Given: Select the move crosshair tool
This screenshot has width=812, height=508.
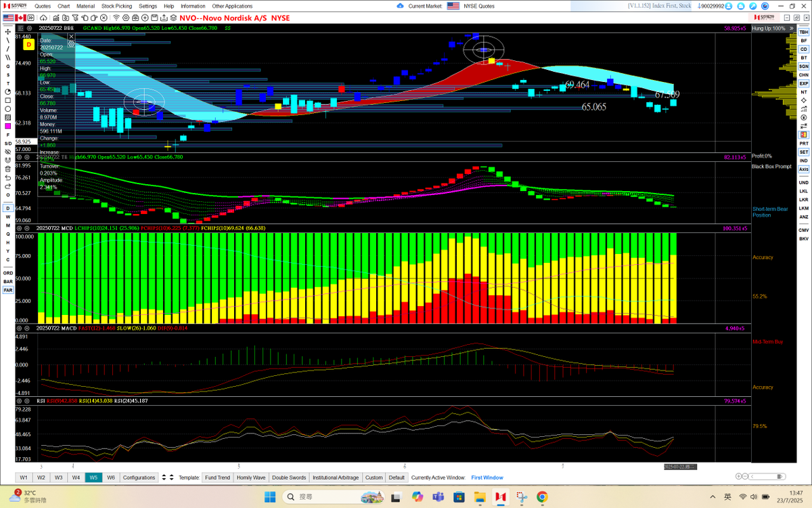Looking at the screenshot, I should pyautogui.click(x=7, y=31).
